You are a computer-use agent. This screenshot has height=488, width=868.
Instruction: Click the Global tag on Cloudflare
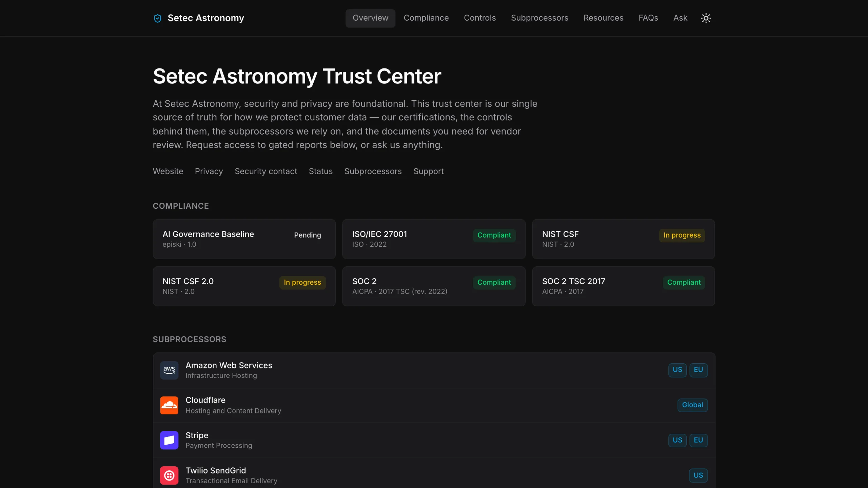tap(692, 405)
